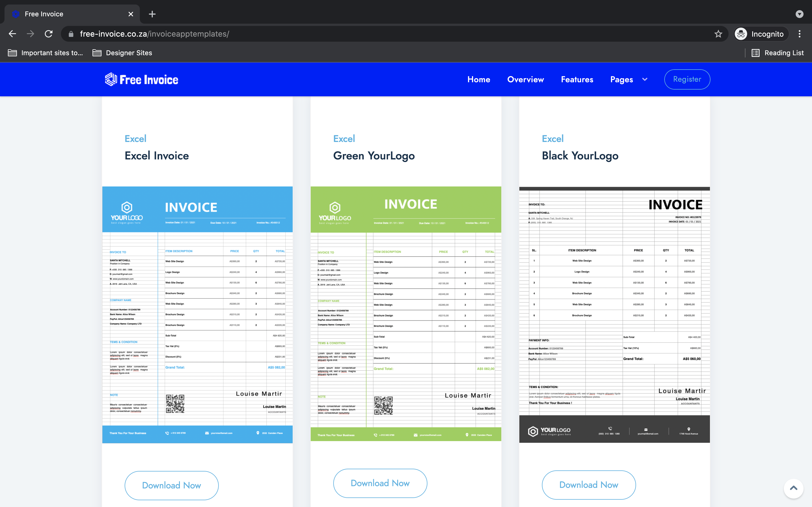Click the Register button

tap(687, 79)
